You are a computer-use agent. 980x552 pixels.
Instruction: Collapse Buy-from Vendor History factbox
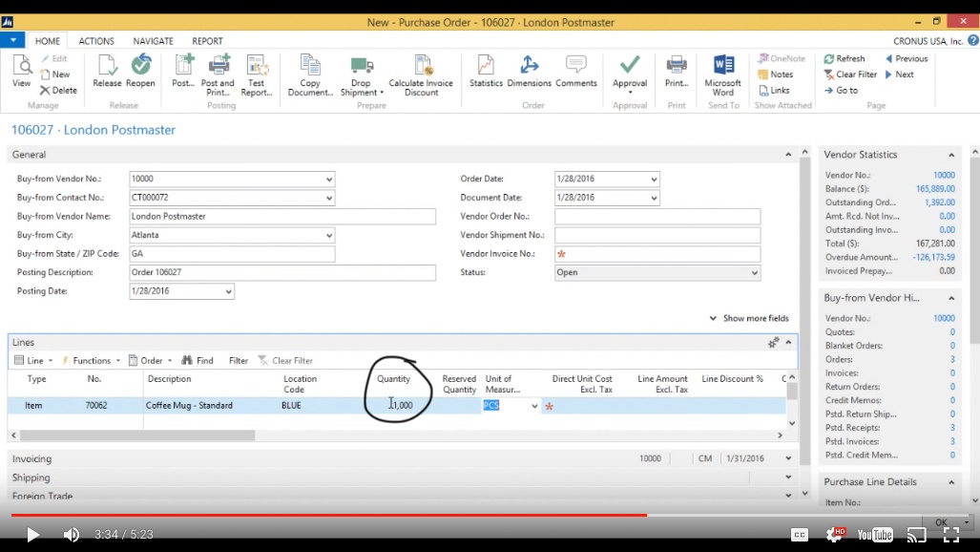(x=951, y=298)
